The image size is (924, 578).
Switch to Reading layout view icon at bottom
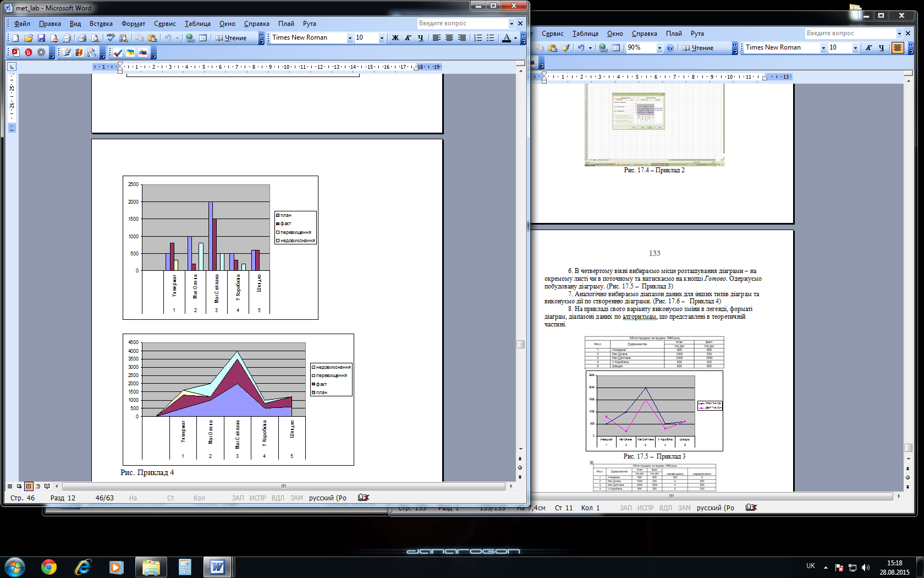tap(47, 486)
